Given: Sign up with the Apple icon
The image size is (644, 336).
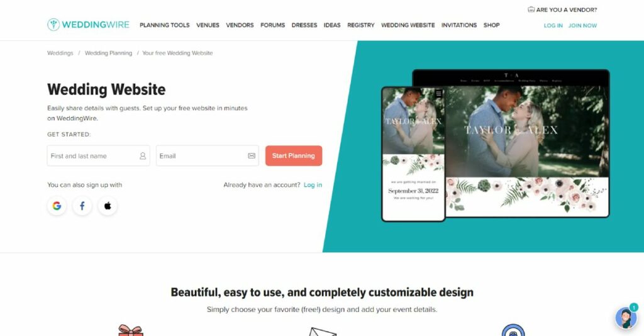Looking at the screenshot, I should (108, 206).
